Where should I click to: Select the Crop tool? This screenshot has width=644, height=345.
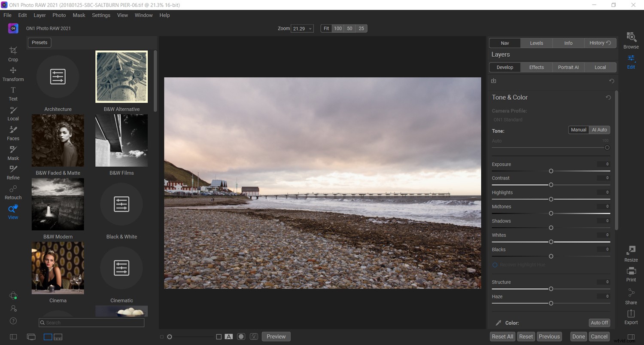coord(13,54)
